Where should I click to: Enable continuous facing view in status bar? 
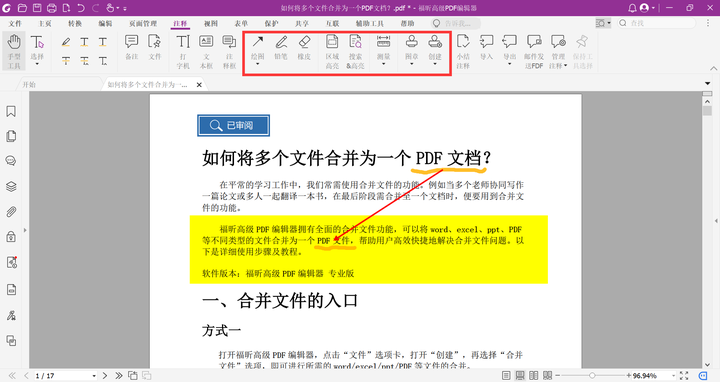point(547,376)
